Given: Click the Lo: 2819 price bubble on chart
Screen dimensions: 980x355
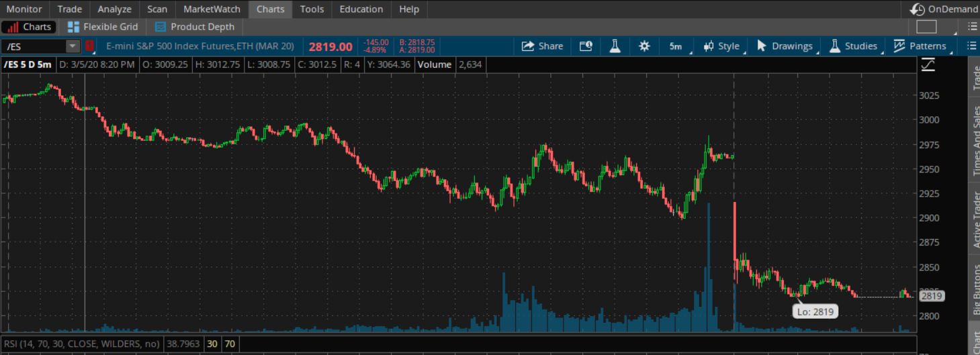Looking at the screenshot, I should tap(815, 312).
